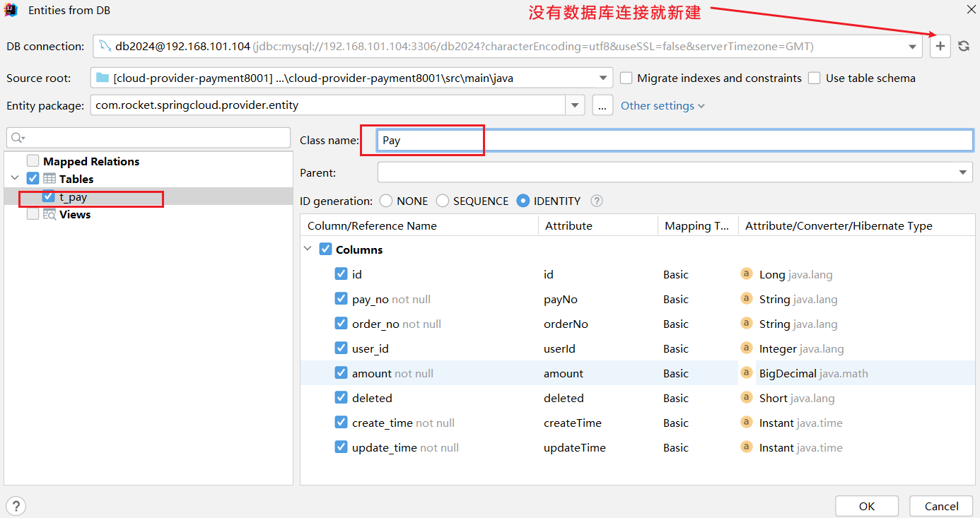Select SEQUENCE ID generation
The width and height of the screenshot is (980, 518).
(443, 201)
